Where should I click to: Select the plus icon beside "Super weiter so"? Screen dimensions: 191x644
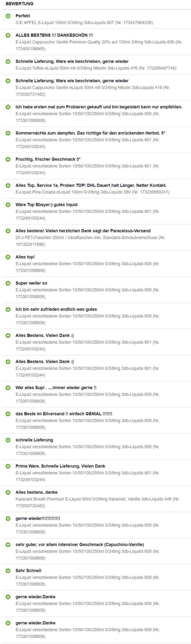tap(8, 283)
